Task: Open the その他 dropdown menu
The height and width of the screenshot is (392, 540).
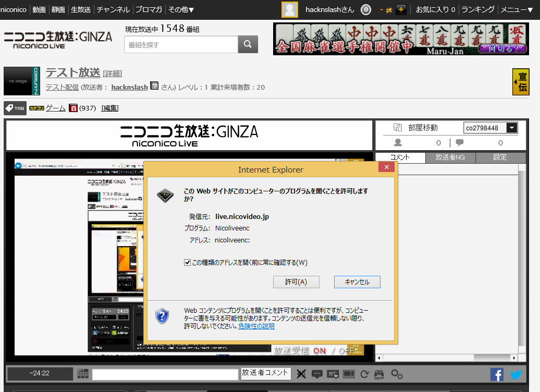Action: 181,10
